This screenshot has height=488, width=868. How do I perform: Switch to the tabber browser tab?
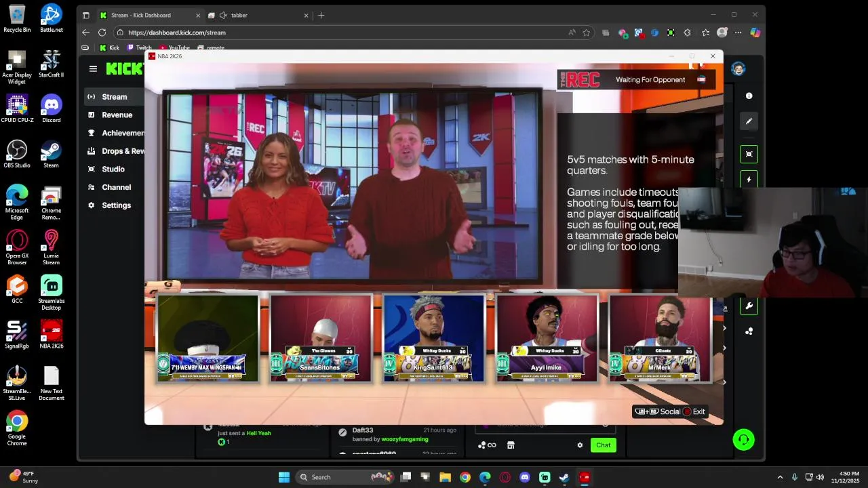pyautogui.click(x=258, y=15)
